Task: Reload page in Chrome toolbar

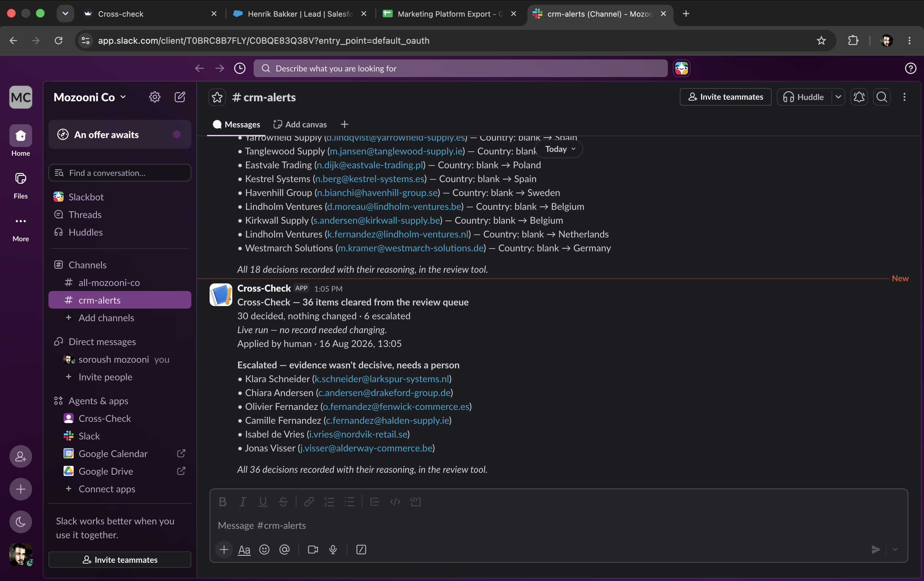Action: (x=58, y=41)
